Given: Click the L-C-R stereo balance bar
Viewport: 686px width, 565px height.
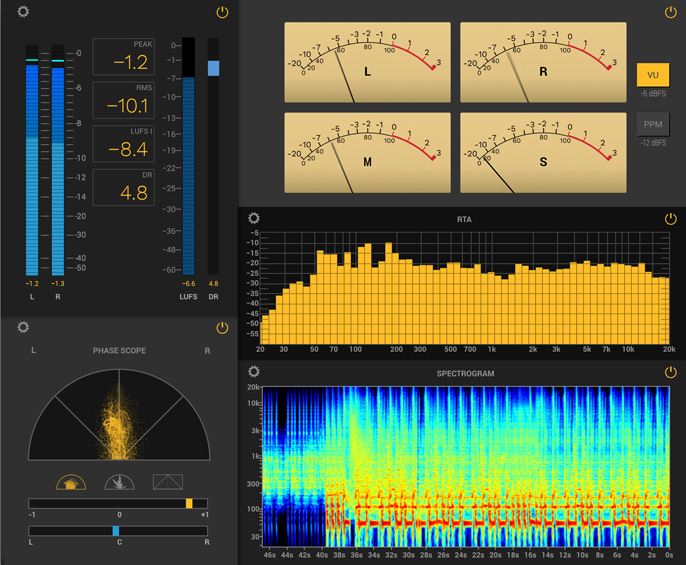Looking at the screenshot, I should coord(118,531).
